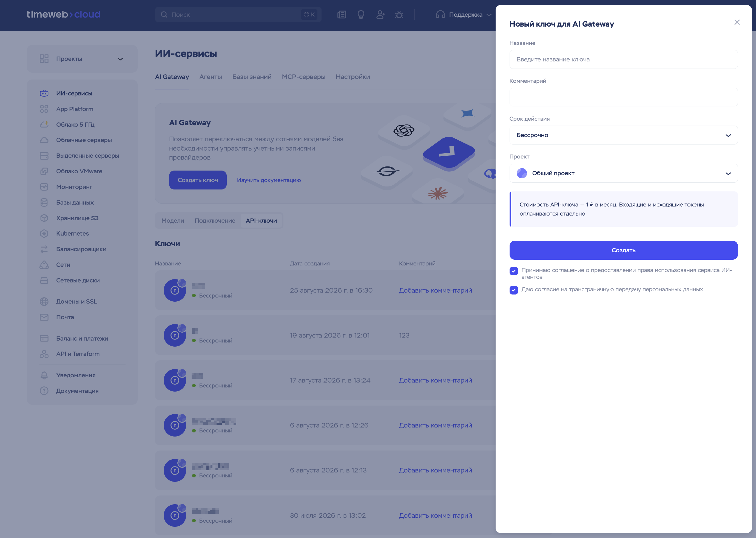Viewport: 756px width, 538px height.
Task: Add comment to 17 августа key
Action: coord(435,380)
